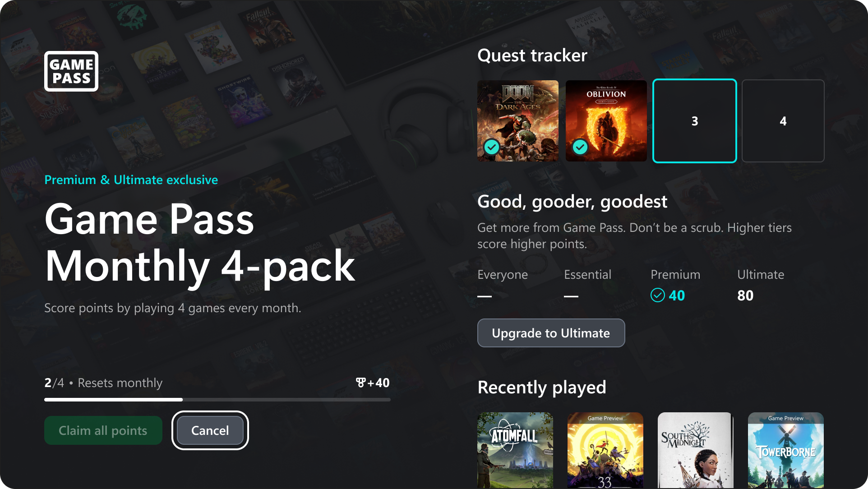868x489 pixels.
Task: Click the Premium & Ultimate exclusive label
Action: point(131,180)
